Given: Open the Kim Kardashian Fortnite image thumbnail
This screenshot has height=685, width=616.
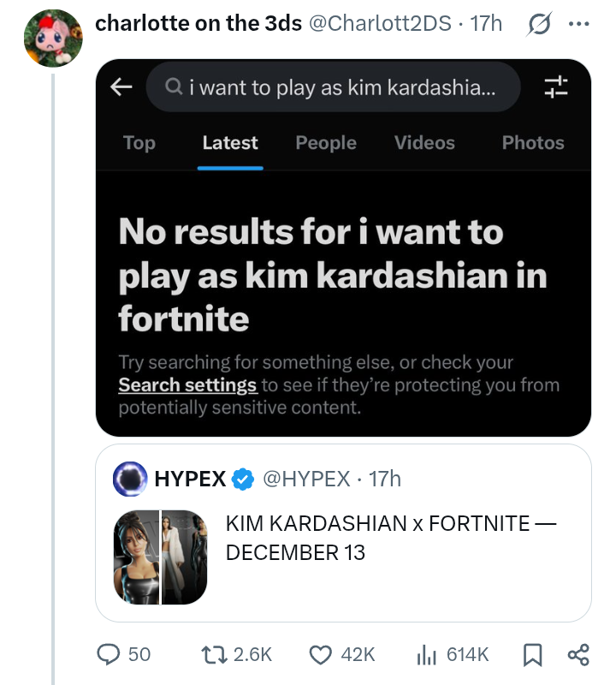Looking at the screenshot, I should (161, 557).
